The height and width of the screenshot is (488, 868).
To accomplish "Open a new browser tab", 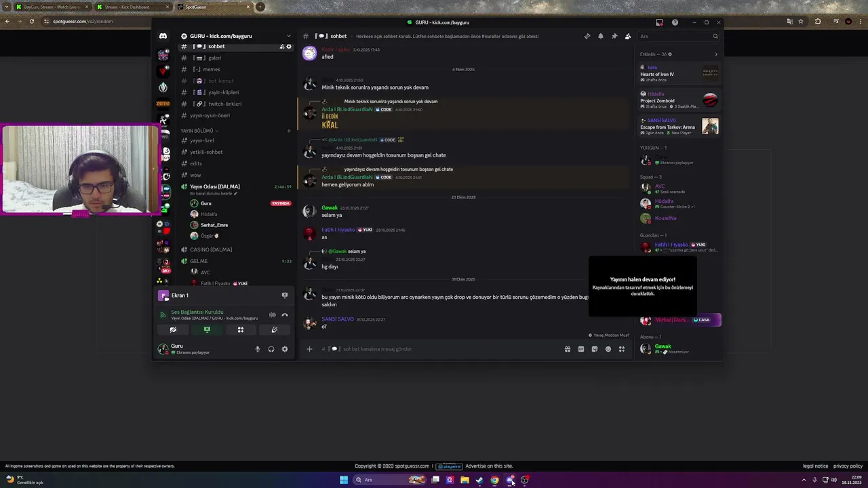I will click(260, 7).
